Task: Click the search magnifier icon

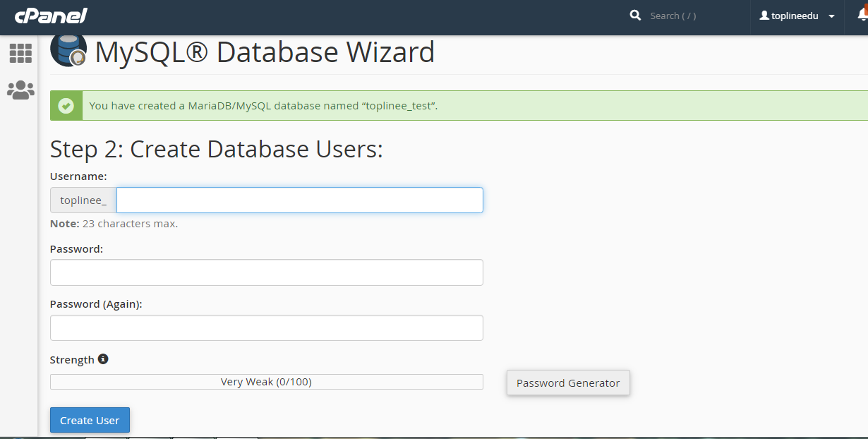Action: coord(635,15)
